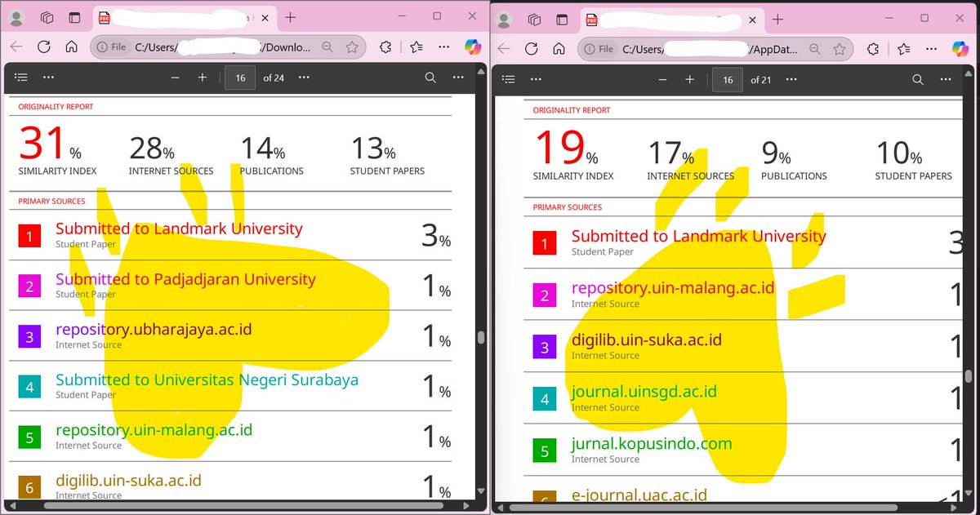Zoom icon in left address bar
980x515 pixels.
coord(327,47)
